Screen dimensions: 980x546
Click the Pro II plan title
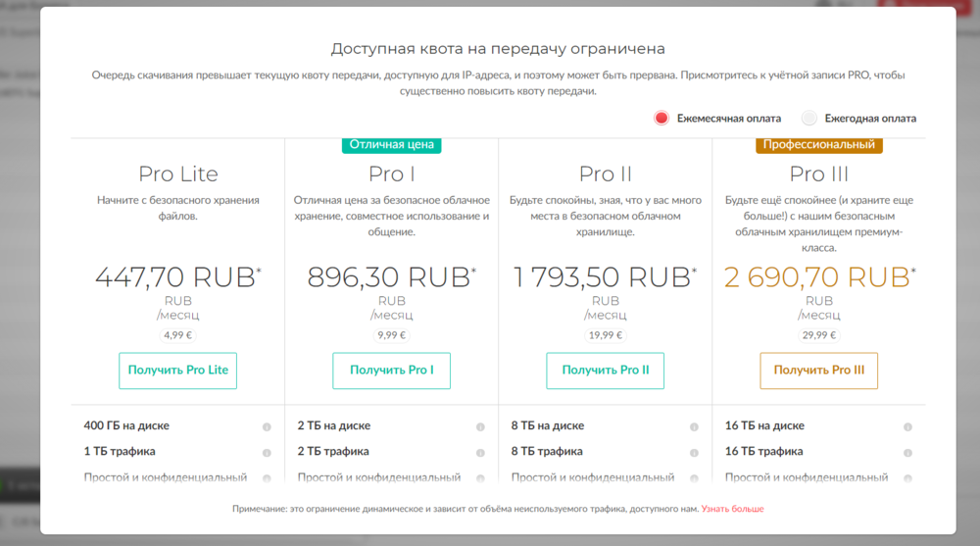pyautogui.click(x=605, y=174)
